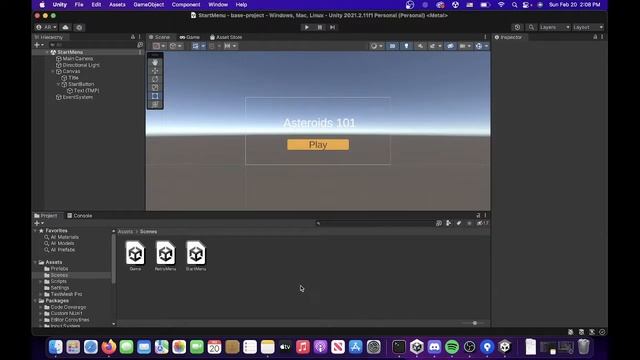Switch to the Asset Store tab
Image resolution: width=640 pixels, height=360 pixels.
coord(226,37)
